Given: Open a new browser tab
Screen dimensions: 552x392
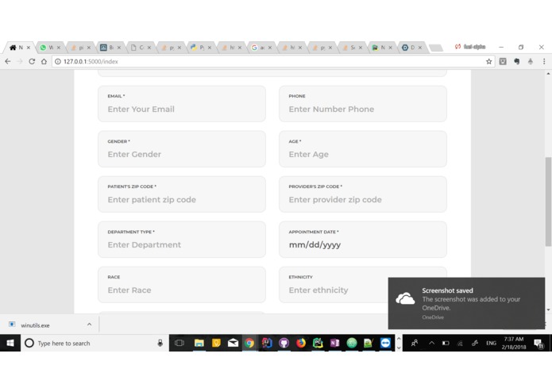Looking at the screenshot, I should (436, 48).
